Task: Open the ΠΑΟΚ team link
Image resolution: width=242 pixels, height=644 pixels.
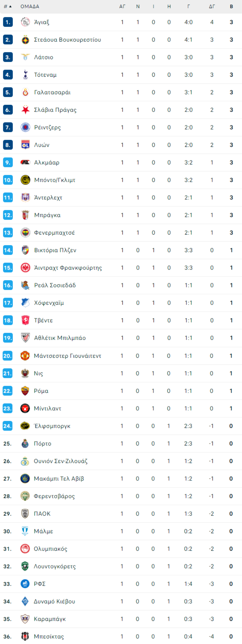Action: (42, 514)
